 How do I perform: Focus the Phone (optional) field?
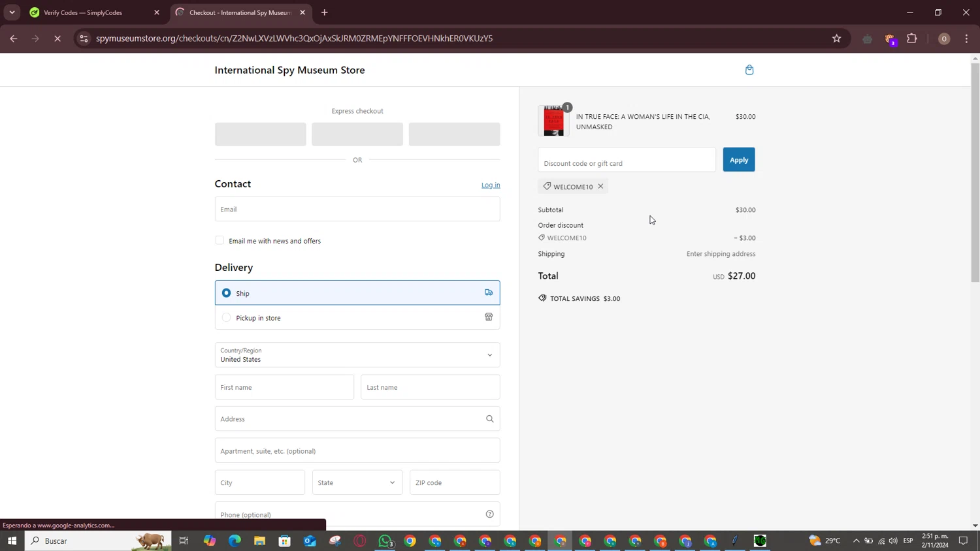(x=357, y=514)
